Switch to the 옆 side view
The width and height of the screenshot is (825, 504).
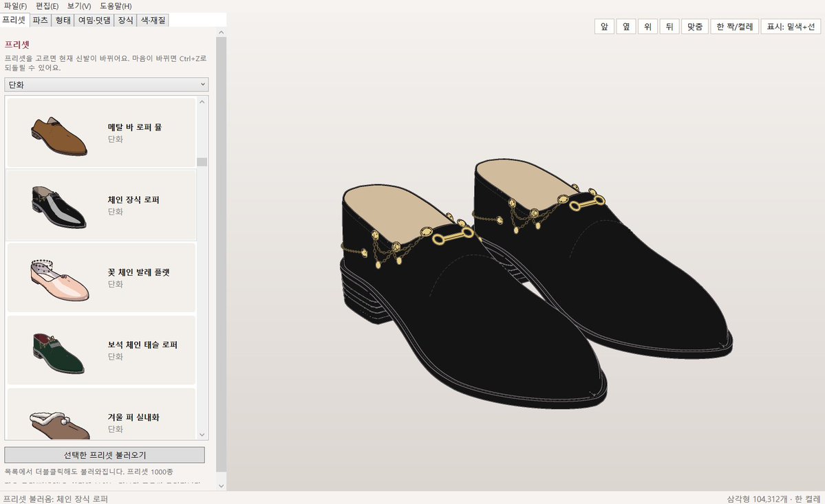tap(626, 26)
